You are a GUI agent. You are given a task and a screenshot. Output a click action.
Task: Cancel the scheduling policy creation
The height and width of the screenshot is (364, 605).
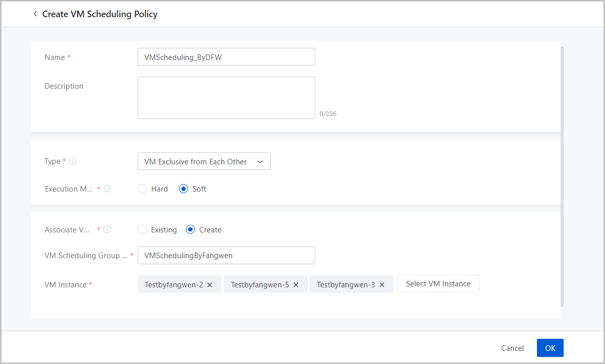[512, 348]
